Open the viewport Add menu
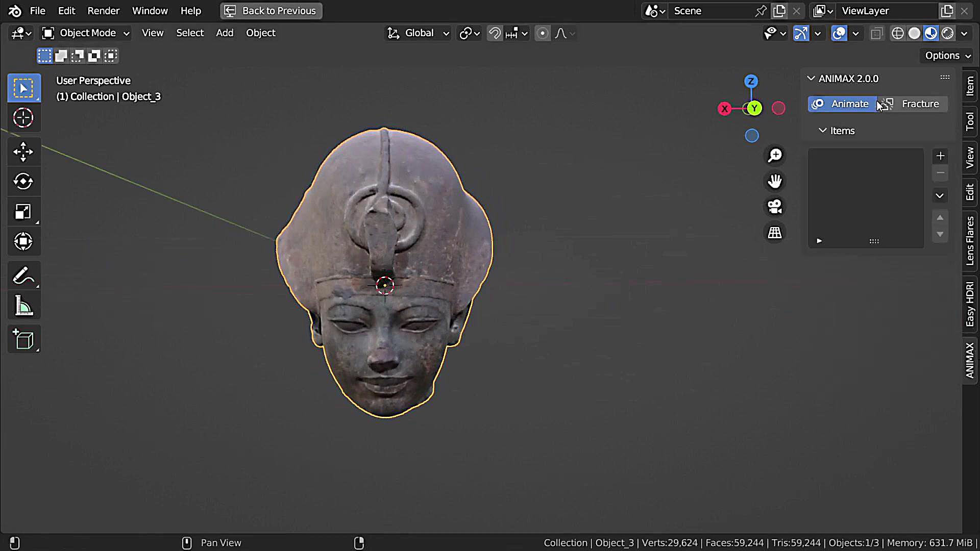Viewport: 980px width, 551px height. click(x=225, y=33)
